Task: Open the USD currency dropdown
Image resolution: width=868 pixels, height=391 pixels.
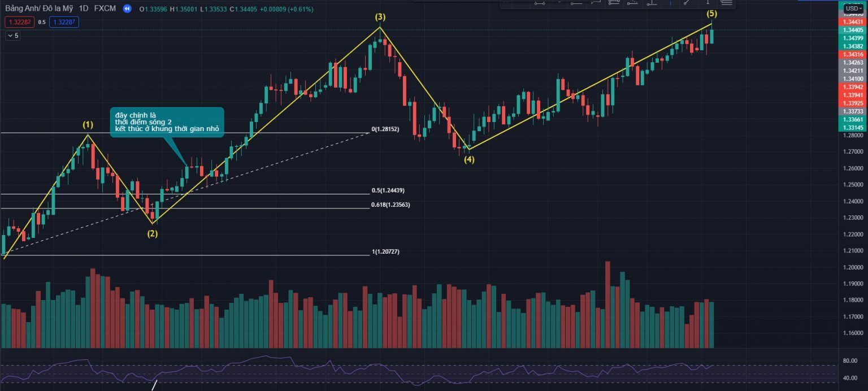Action: pyautogui.click(x=852, y=9)
